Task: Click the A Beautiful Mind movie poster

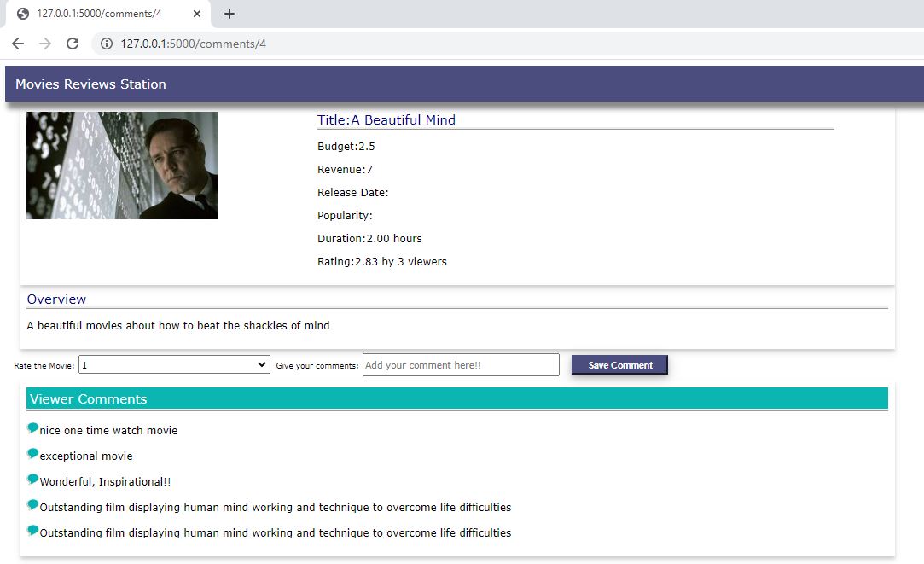Action: pyautogui.click(x=122, y=166)
